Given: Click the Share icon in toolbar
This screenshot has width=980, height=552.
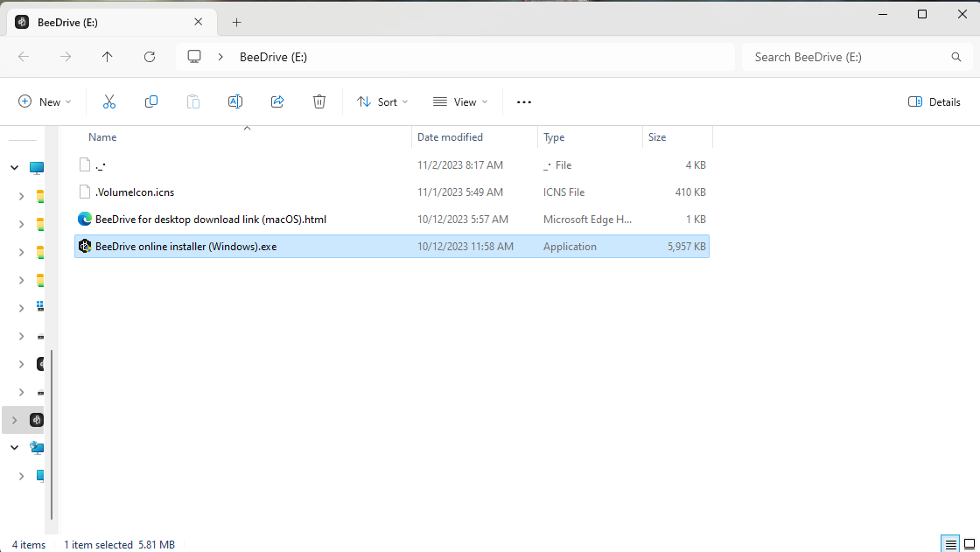Looking at the screenshot, I should tap(277, 102).
